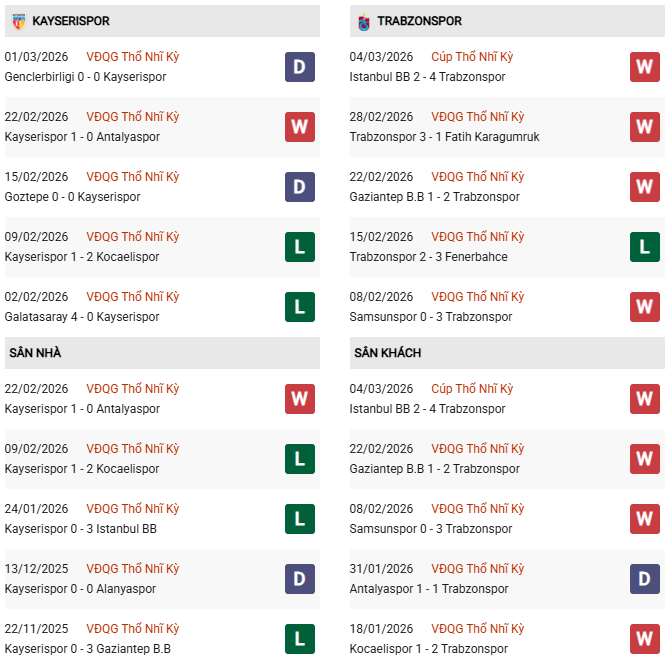Viewport: 670px width, 672px height.
Task: Click the D badge for Antalyaspor 1-1 Trabzonspor
Action: point(644,579)
